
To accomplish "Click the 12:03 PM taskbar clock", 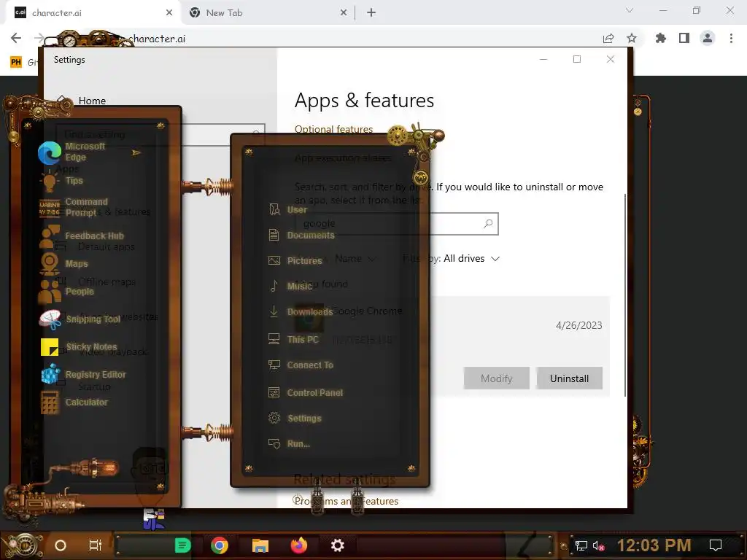I will pos(654,545).
